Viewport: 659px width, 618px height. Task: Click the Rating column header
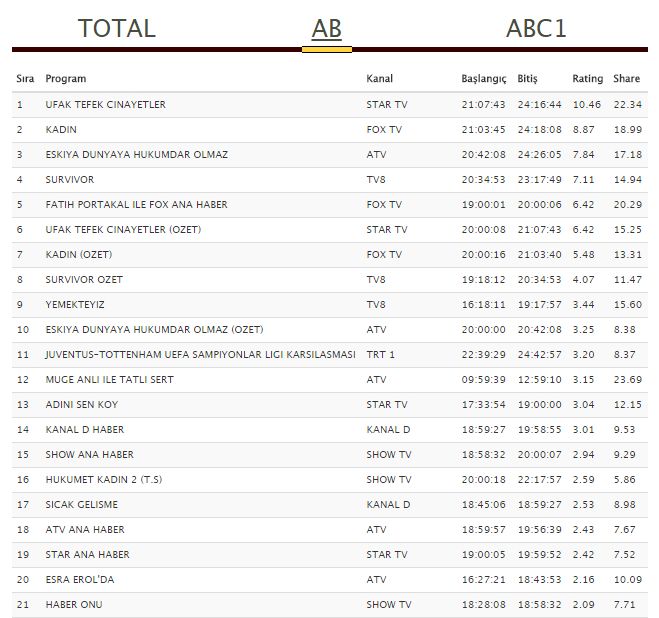coord(588,79)
